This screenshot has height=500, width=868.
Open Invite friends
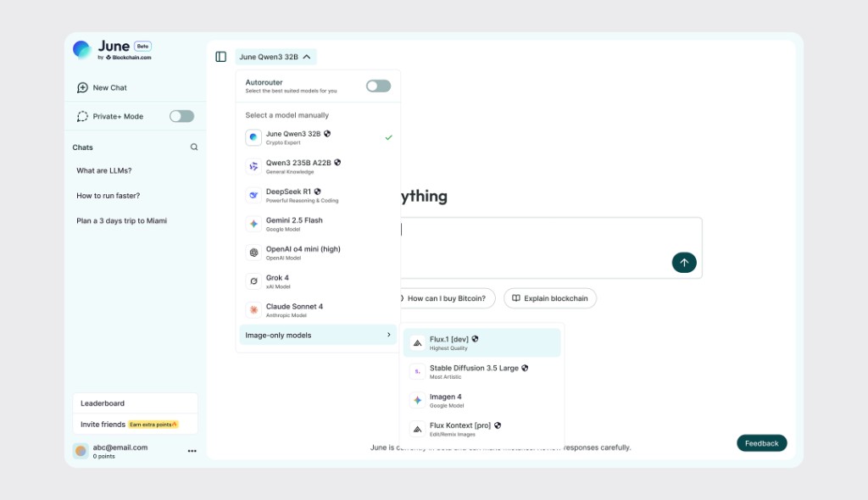pos(135,424)
